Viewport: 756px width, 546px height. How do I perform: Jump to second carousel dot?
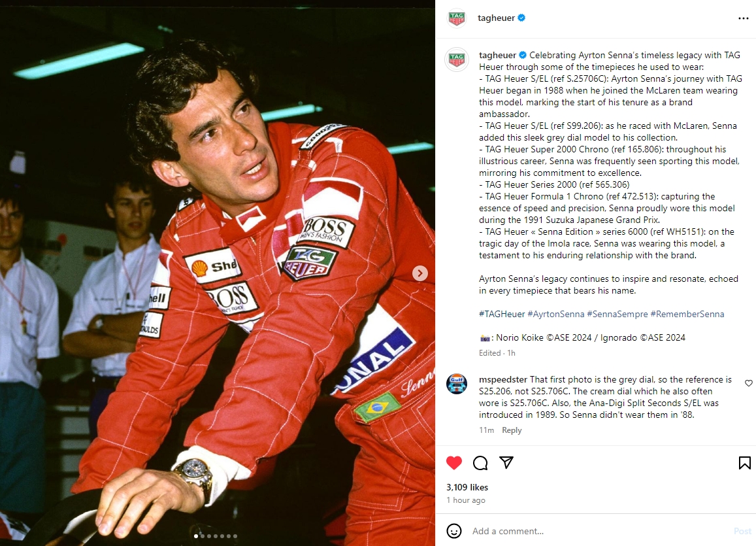coord(203,536)
